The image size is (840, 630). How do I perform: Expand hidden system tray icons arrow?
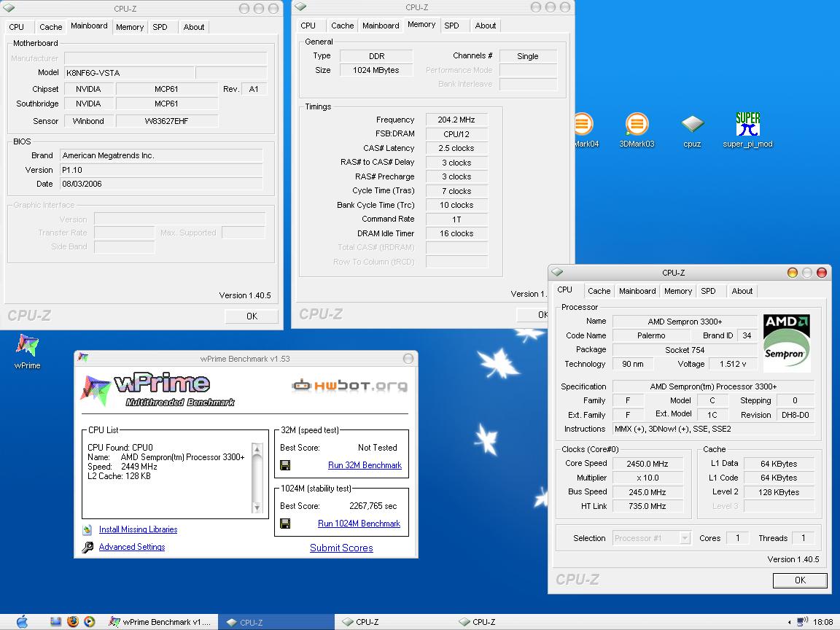click(788, 622)
